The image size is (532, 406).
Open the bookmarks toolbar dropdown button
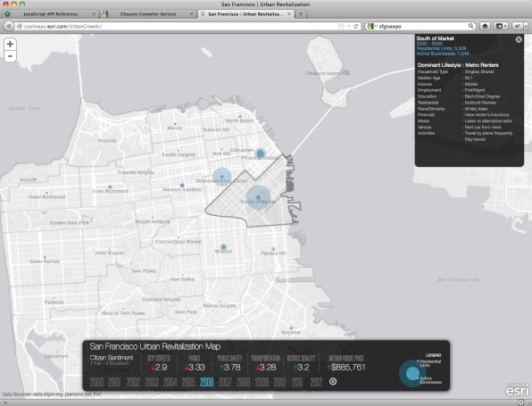pyautogui.click(x=501, y=26)
